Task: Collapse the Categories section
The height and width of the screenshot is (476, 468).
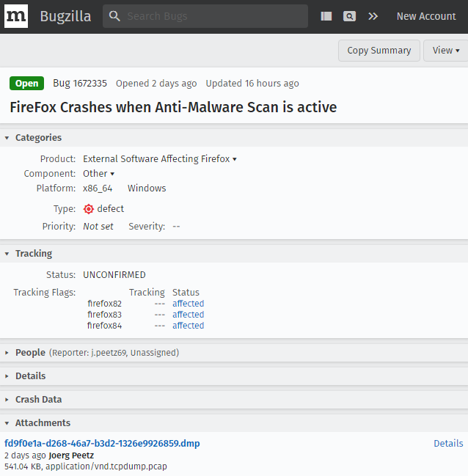Action: tap(38, 138)
